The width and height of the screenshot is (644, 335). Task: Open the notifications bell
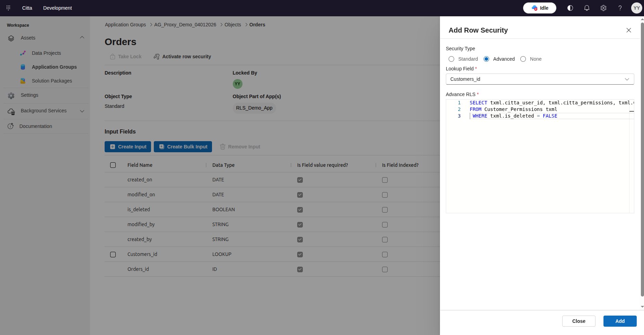(586, 8)
